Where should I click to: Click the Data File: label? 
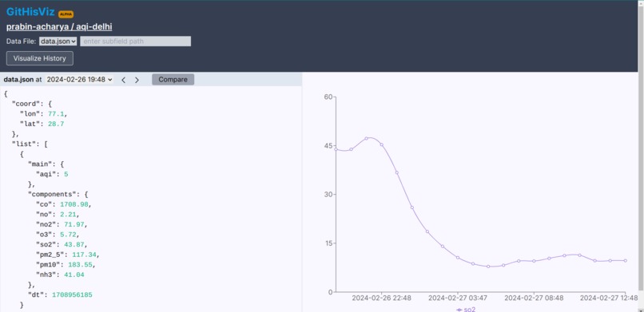pos(22,41)
